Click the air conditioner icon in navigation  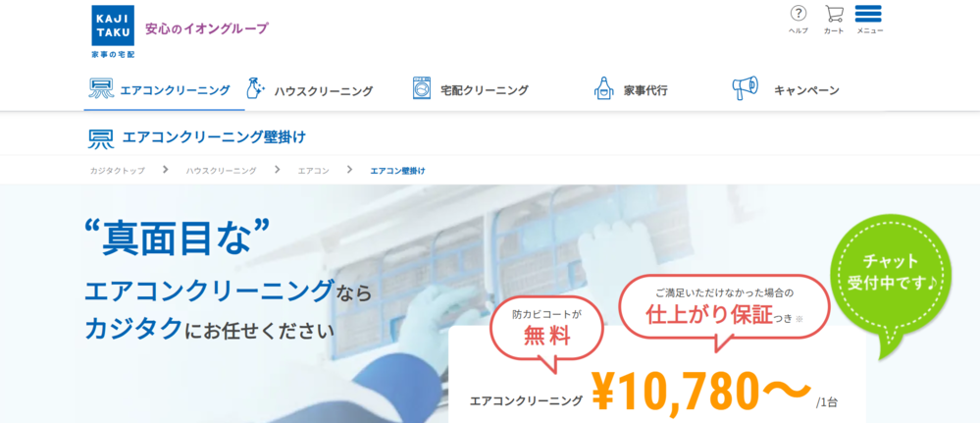[101, 89]
